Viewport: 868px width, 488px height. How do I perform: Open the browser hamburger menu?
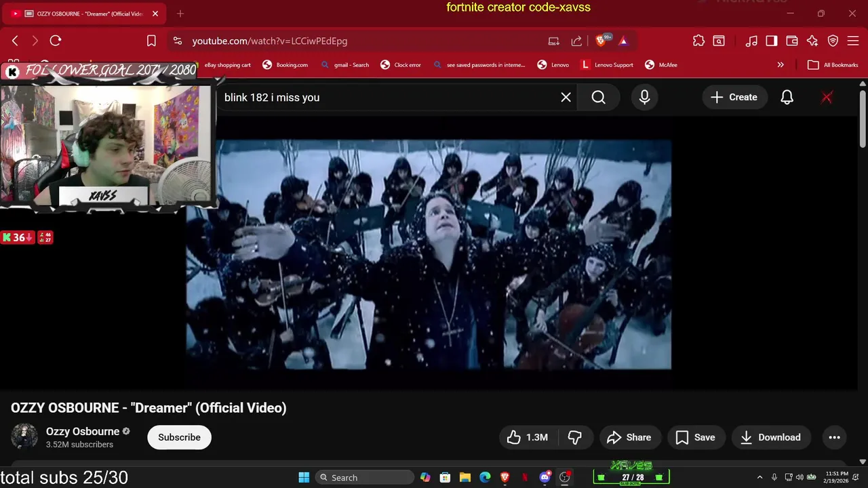(853, 41)
